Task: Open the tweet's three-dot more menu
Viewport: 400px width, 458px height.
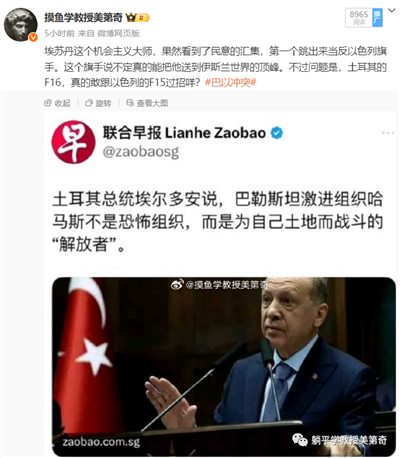Action: [388, 133]
